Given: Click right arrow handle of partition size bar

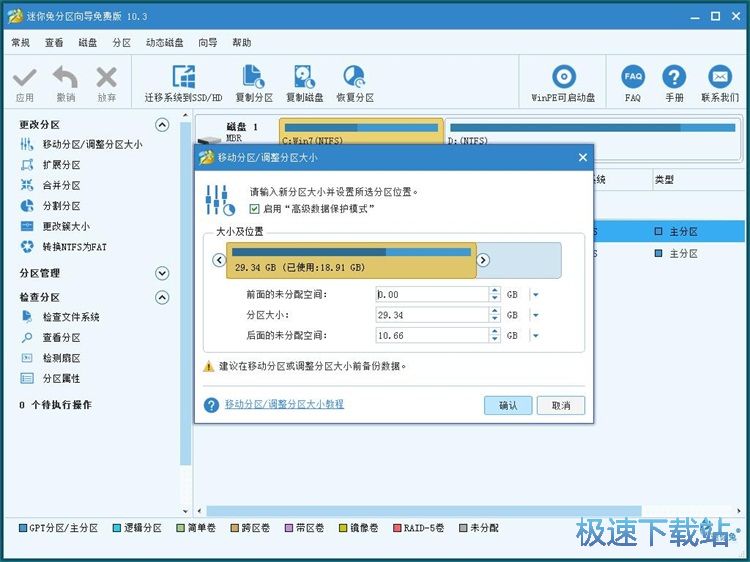Looking at the screenshot, I should pyautogui.click(x=483, y=260).
